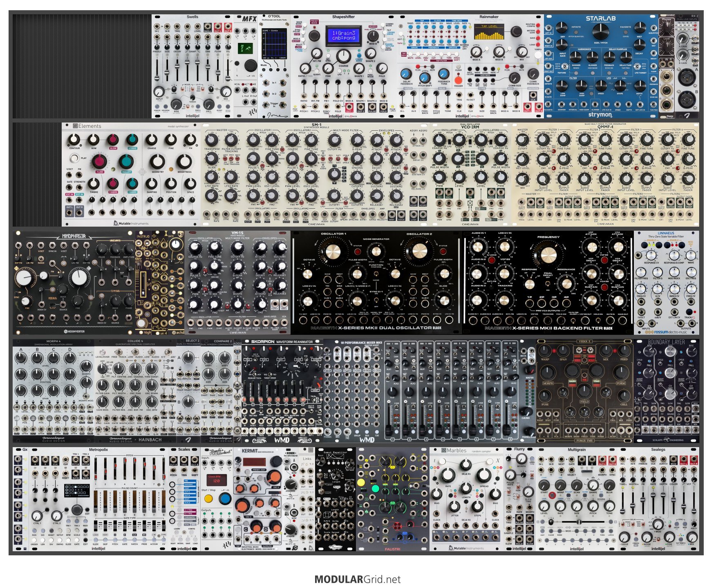Open the Rainmaker delay module

tap(470, 67)
